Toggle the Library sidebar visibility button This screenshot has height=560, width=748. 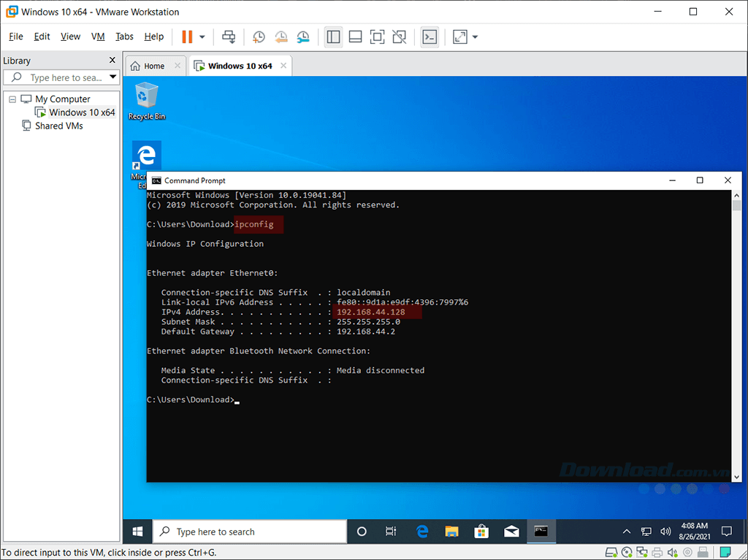334,37
